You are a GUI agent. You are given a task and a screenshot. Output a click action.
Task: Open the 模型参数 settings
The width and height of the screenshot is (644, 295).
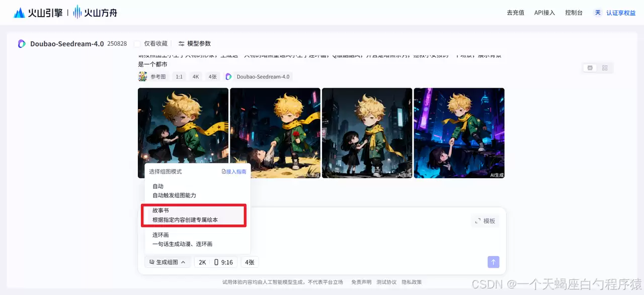(194, 44)
